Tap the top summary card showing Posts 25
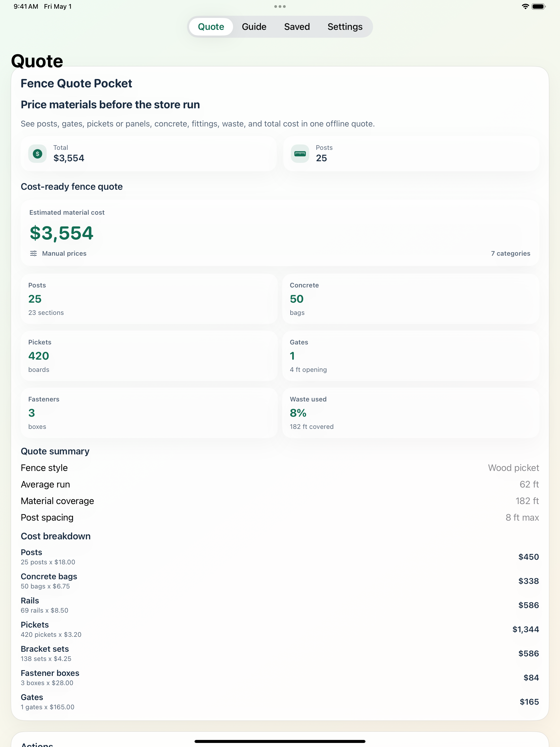This screenshot has width=560, height=747. [411, 154]
